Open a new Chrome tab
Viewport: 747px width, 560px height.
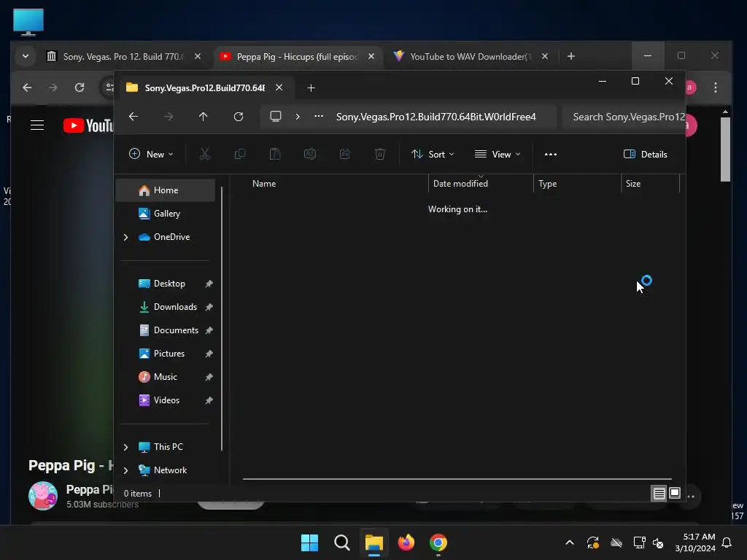point(571,57)
